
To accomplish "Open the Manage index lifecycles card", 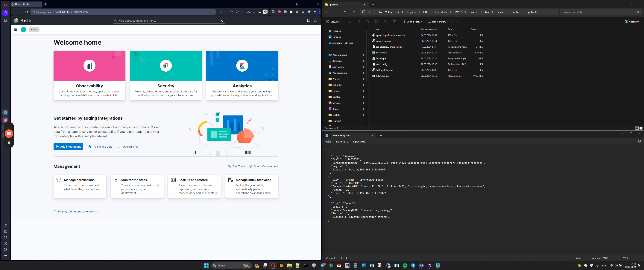I will click(x=252, y=186).
